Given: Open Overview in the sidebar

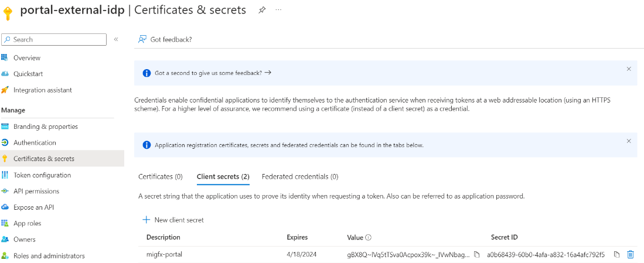Looking at the screenshot, I should coord(27,58).
